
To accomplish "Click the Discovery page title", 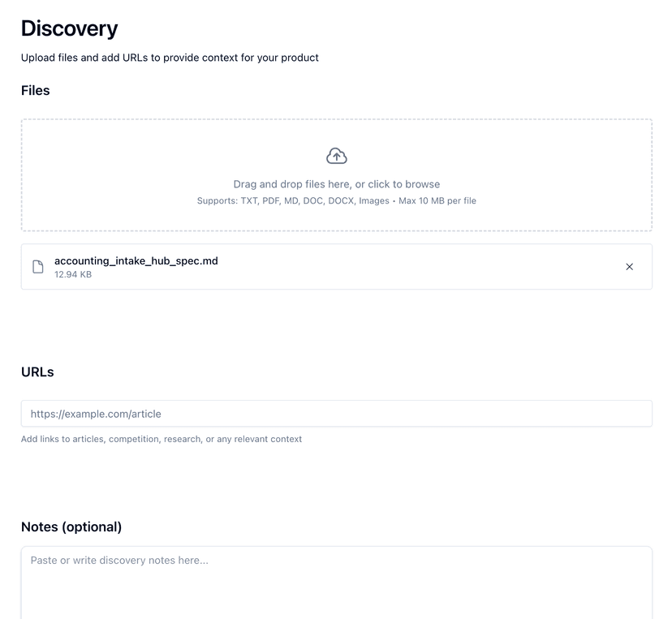I will pos(69,28).
